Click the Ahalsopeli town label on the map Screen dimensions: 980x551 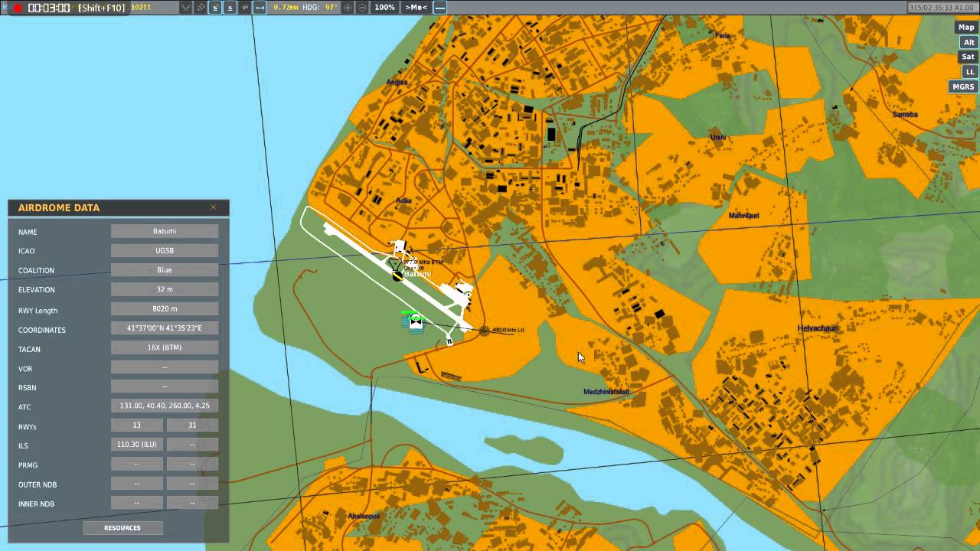coord(364,516)
